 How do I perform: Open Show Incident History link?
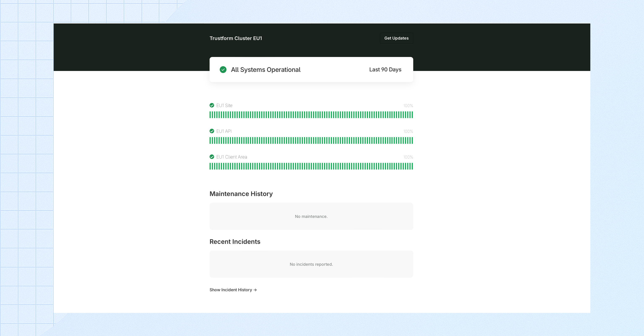[x=231, y=290]
